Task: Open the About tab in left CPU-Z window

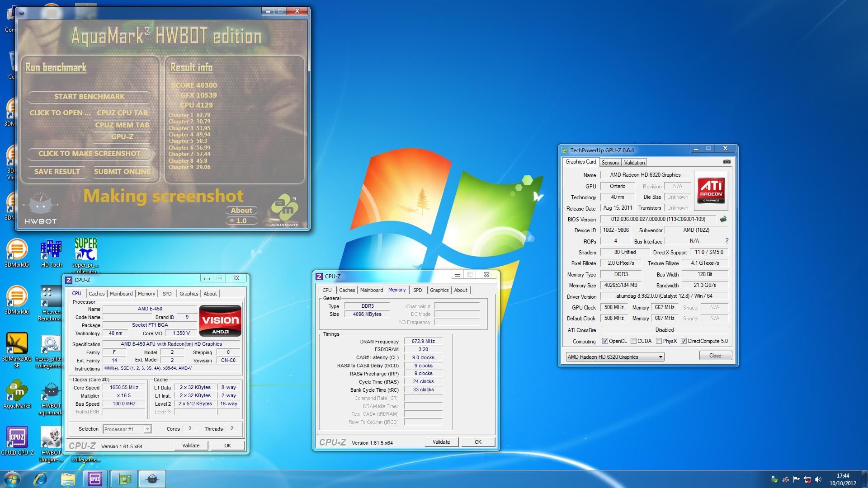Action: click(210, 294)
